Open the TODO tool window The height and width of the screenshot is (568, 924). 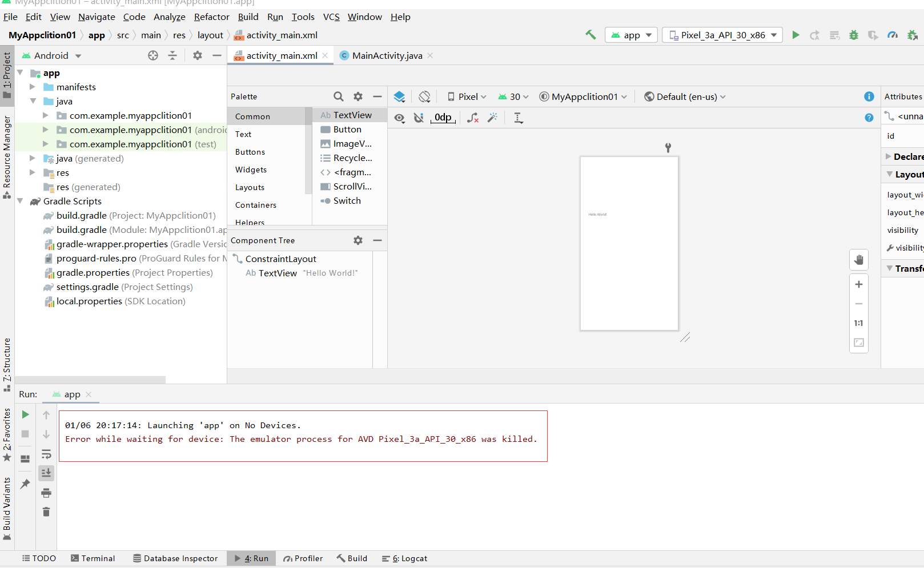(x=39, y=558)
